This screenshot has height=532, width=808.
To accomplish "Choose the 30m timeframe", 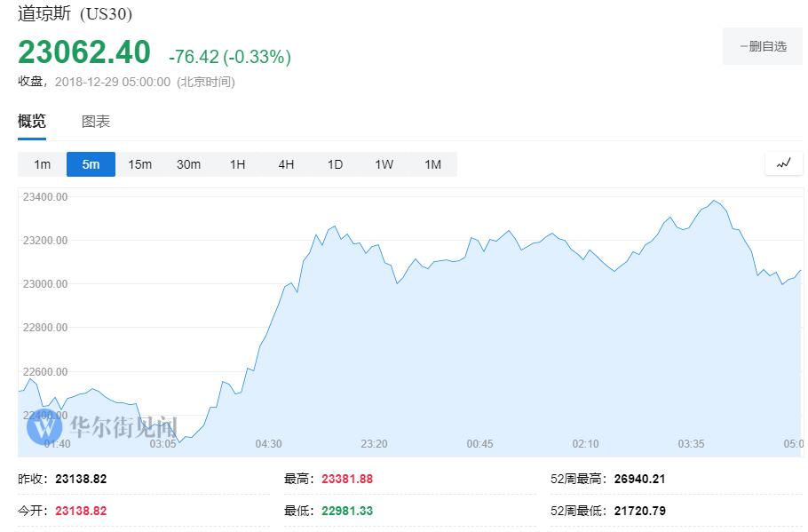I will click(188, 164).
